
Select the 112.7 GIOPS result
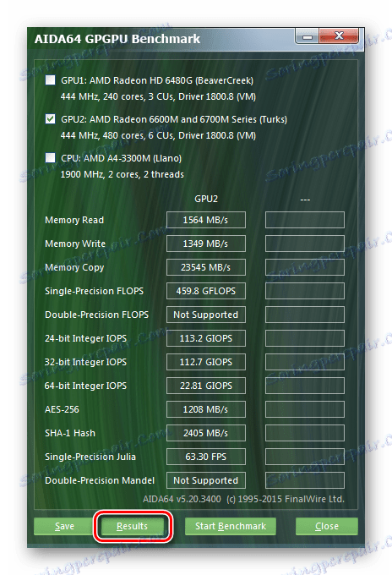206,362
